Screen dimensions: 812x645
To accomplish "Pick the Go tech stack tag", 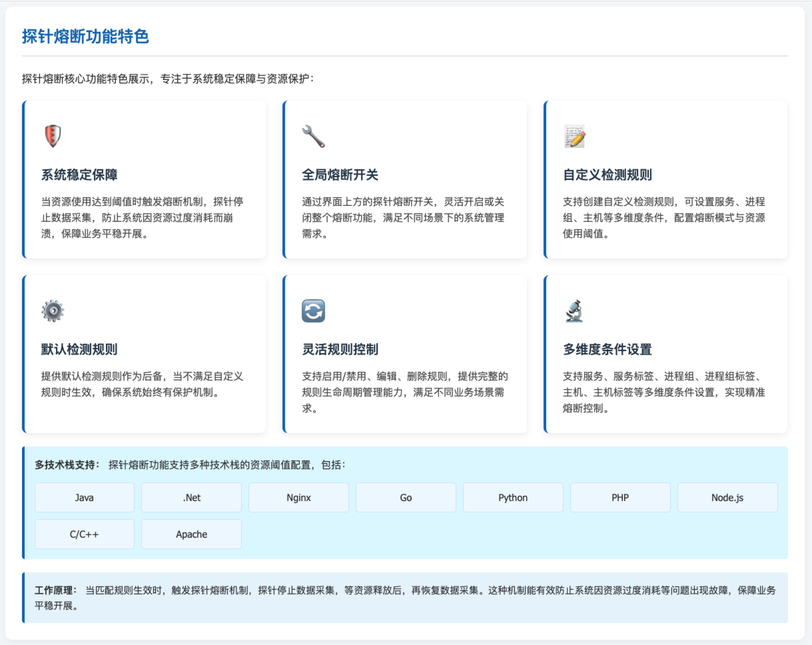I will point(406,498).
